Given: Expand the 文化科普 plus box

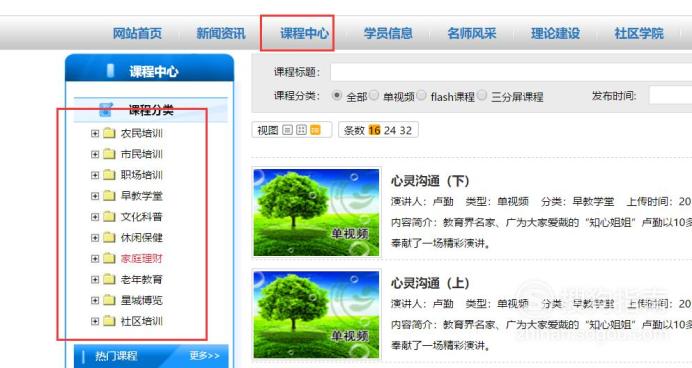Looking at the screenshot, I should [x=95, y=217].
